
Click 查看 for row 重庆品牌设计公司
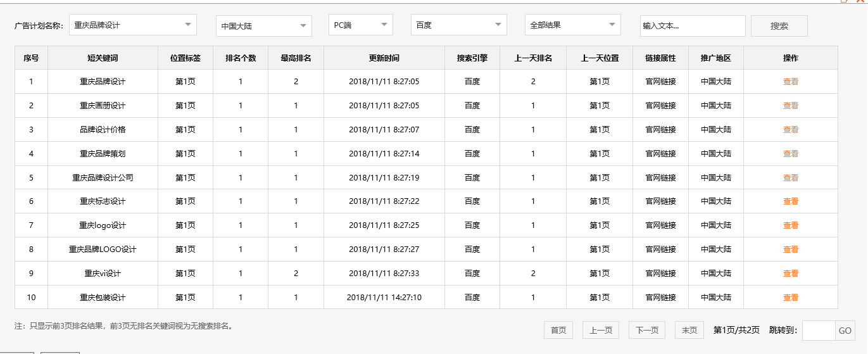(x=791, y=178)
